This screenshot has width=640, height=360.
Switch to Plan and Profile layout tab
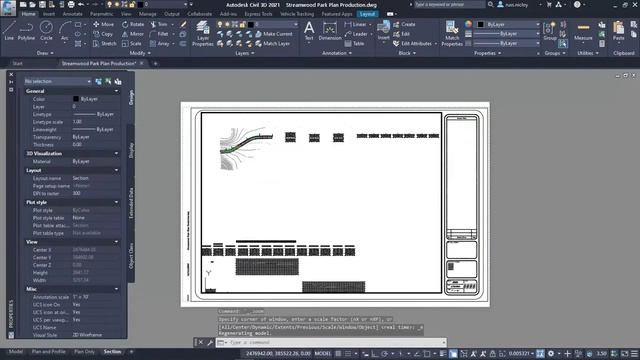pos(49,351)
